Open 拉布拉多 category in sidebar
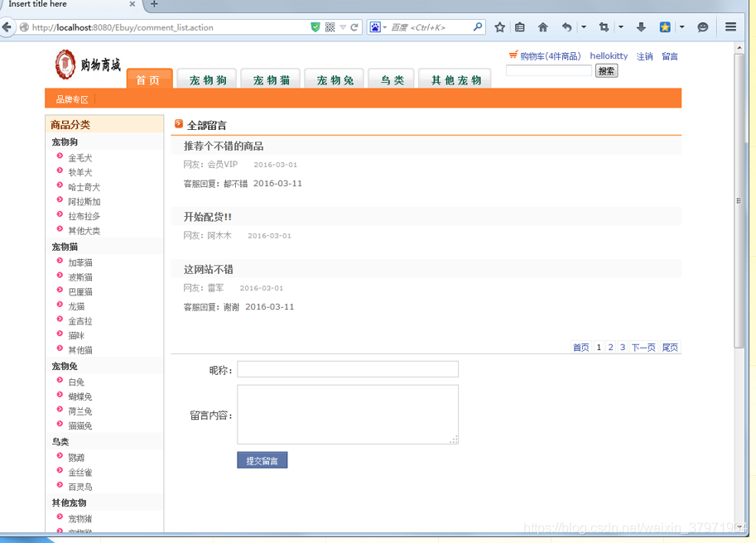The width and height of the screenshot is (756, 543). (84, 216)
